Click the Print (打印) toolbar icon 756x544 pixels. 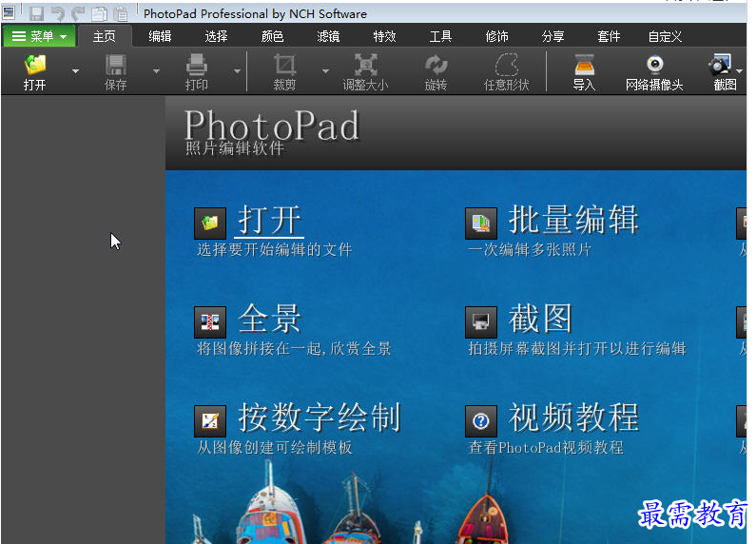(196, 65)
